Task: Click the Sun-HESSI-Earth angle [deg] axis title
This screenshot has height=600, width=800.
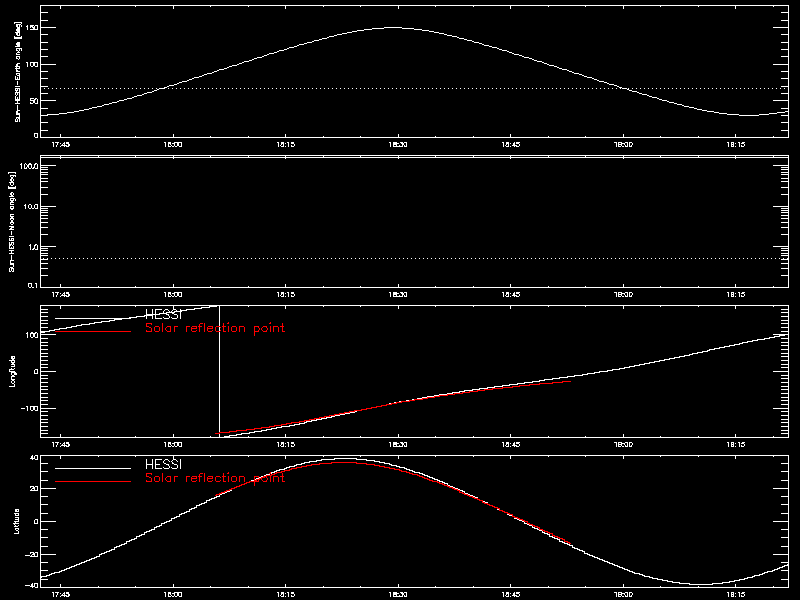Action: 18,72
